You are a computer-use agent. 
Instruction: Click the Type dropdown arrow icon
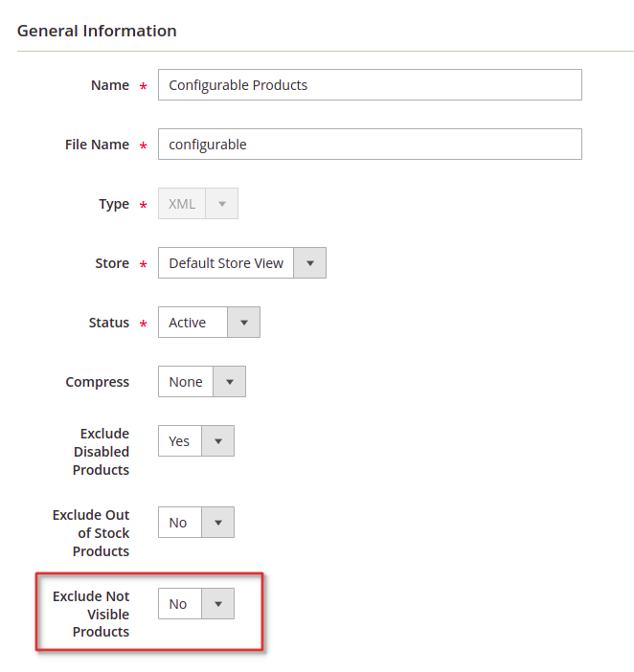(221, 204)
